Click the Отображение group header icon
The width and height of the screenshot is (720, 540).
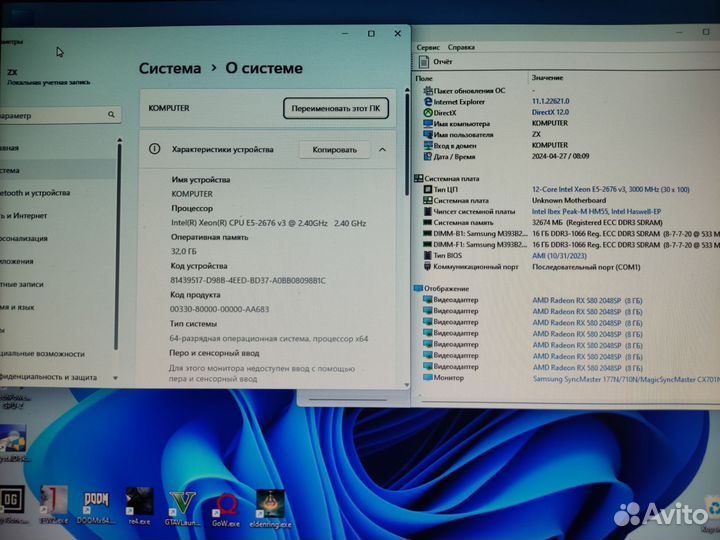[x=418, y=288]
